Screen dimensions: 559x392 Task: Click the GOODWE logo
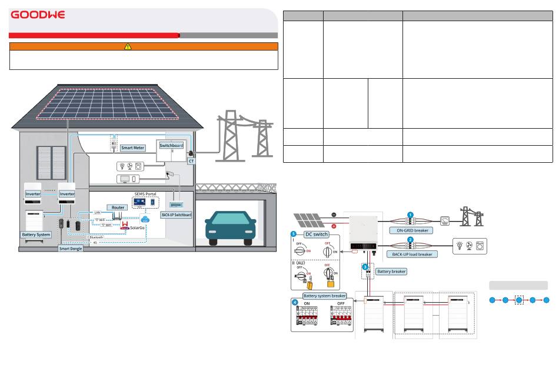38,15
